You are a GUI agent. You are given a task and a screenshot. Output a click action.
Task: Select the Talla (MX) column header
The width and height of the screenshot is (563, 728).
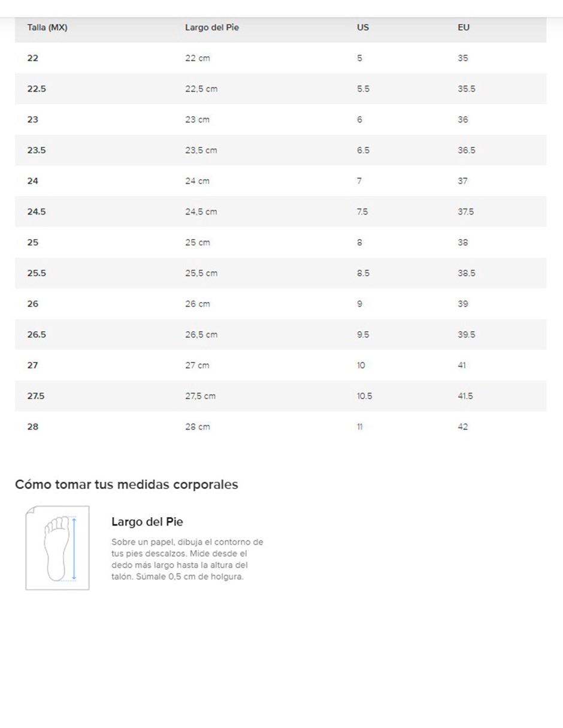coord(47,28)
